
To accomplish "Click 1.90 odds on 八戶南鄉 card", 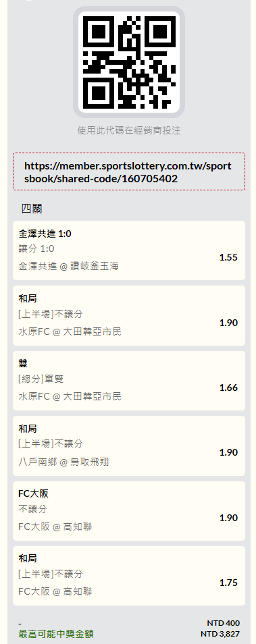I will pos(228,452).
